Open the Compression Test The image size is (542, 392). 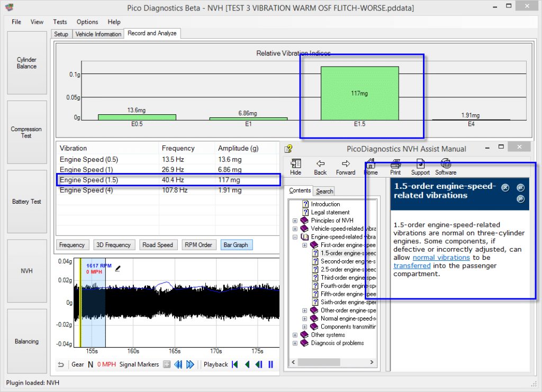(27, 132)
